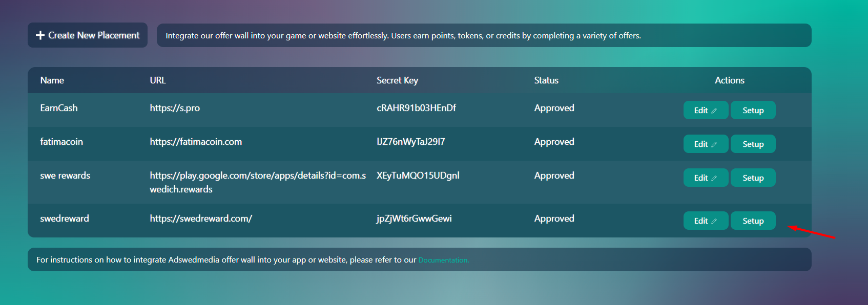Click the Secret Key column header
The image size is (868, 305).
tap(397, 80)
